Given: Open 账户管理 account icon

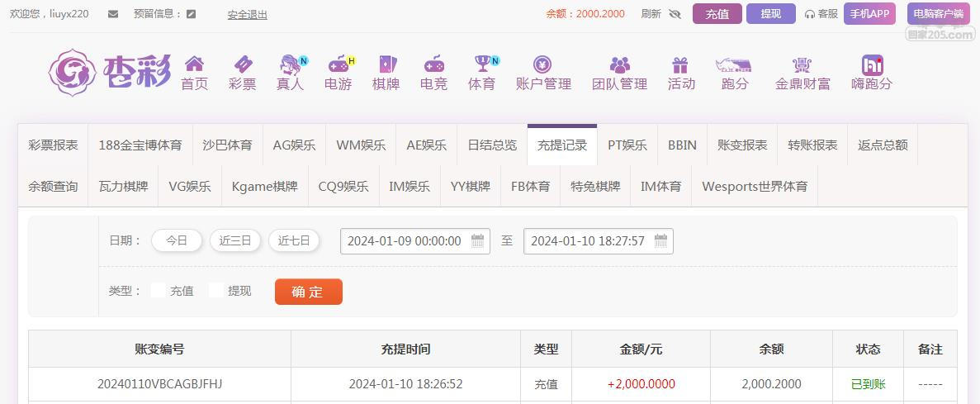Looking at the screenshot, I should click(x=542, y=64).
